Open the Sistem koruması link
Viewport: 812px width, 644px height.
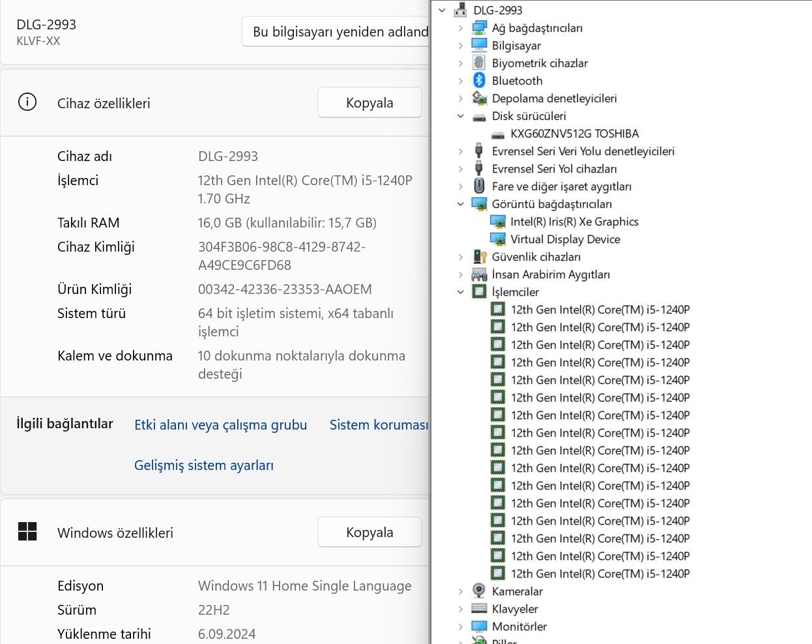click(379, 425)
